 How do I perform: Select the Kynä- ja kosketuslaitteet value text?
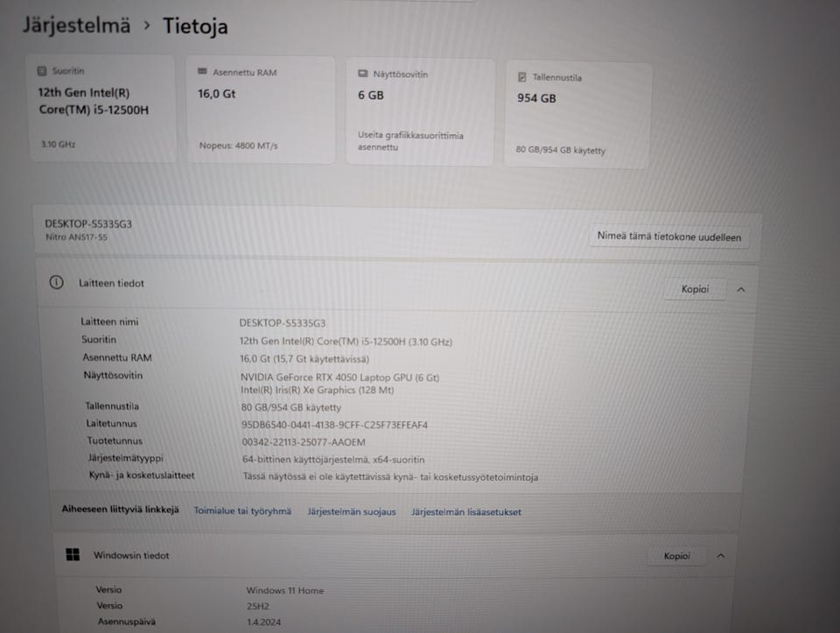click(390, 476)
